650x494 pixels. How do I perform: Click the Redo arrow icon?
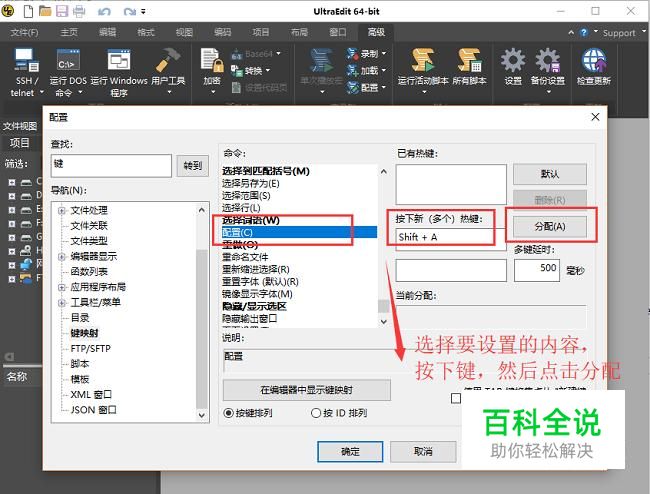coord(130,12)
